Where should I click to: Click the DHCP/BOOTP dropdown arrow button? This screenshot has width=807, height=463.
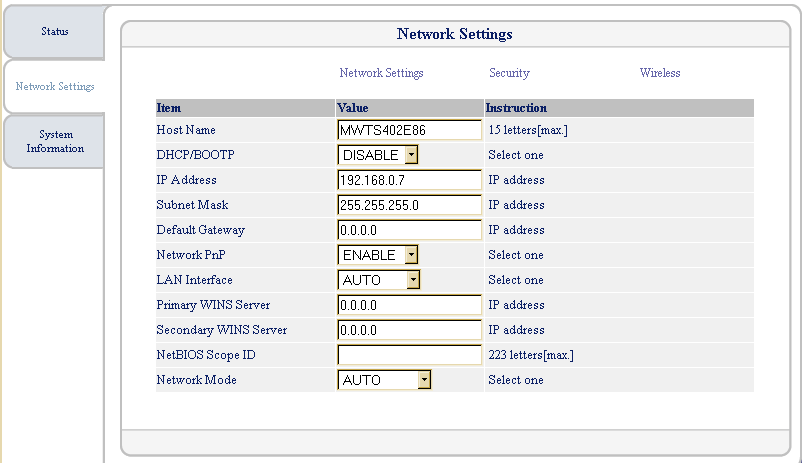tap(411, 155)
